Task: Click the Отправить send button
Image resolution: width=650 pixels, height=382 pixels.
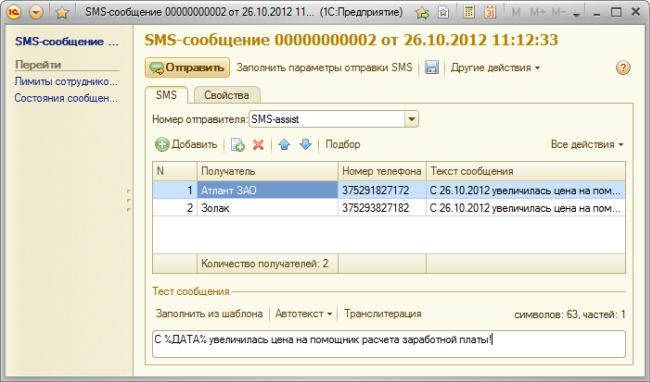Action: pyautogui.click(x=187, y=68)
